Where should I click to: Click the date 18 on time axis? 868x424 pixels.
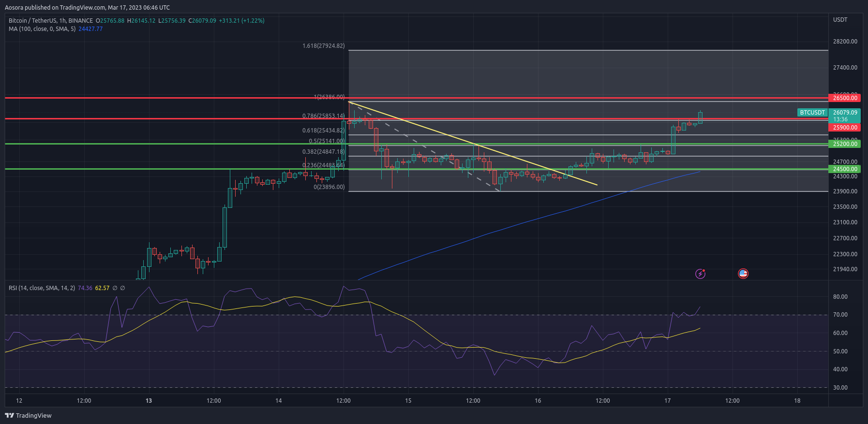(x=797, y=401)
